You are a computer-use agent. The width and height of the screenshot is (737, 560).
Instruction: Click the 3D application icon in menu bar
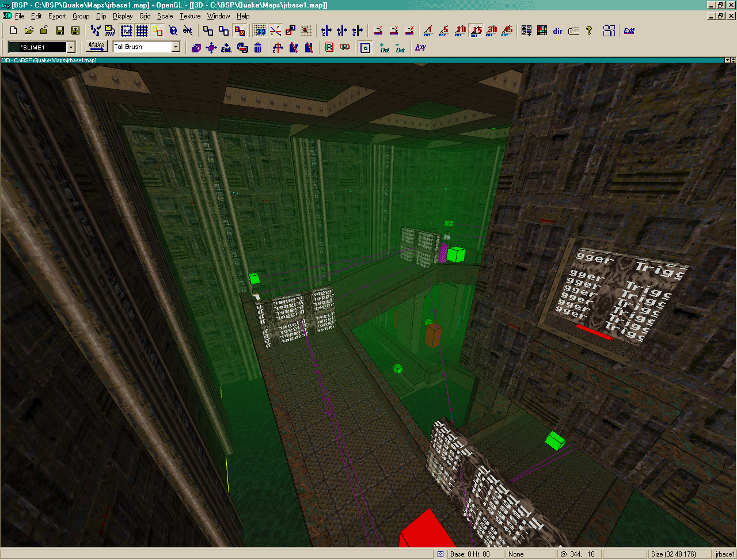7,16
